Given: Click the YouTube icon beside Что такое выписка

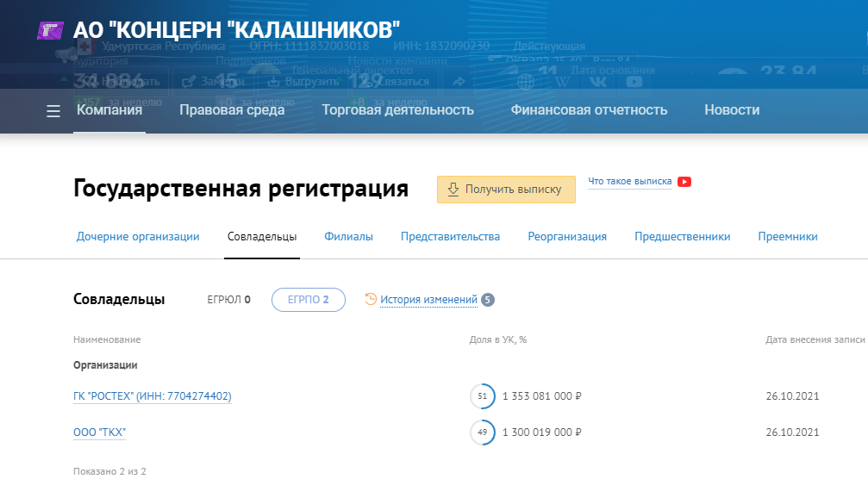Looking at the screenshot, I should [x=684, y=182].
